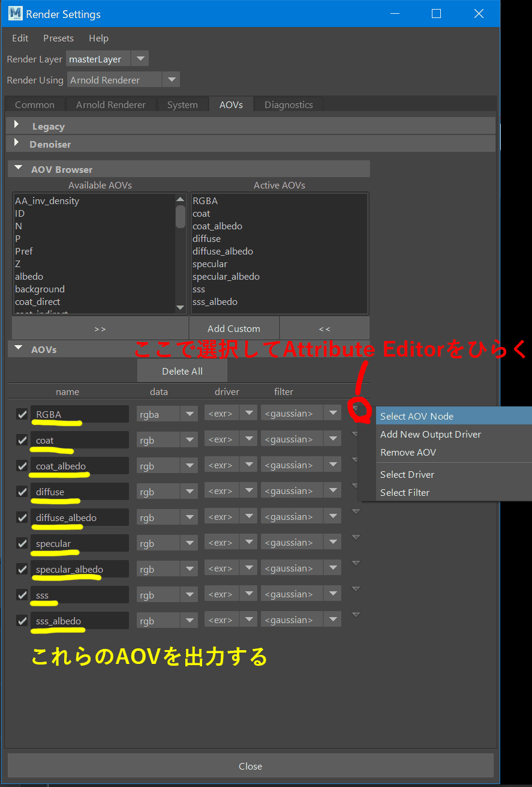The image size is (532, 787).
Task: Click the RGBA name input field
Action: (x=80, y=414)
